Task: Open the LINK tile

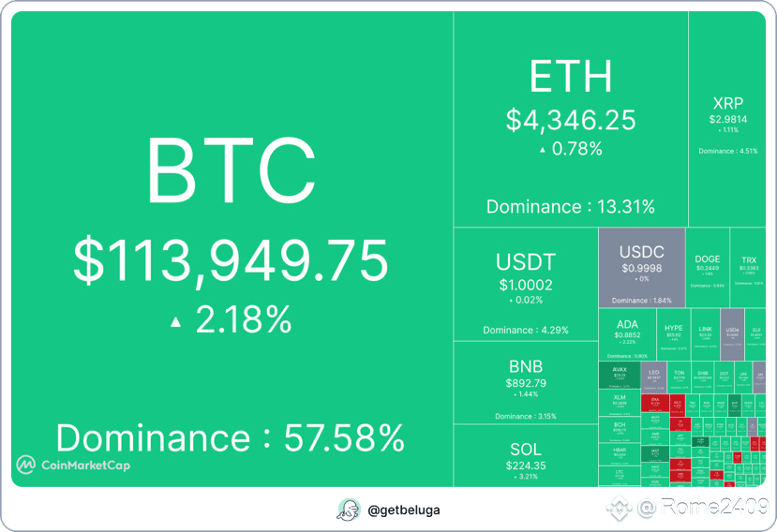Action: click(x=706, y=334)
